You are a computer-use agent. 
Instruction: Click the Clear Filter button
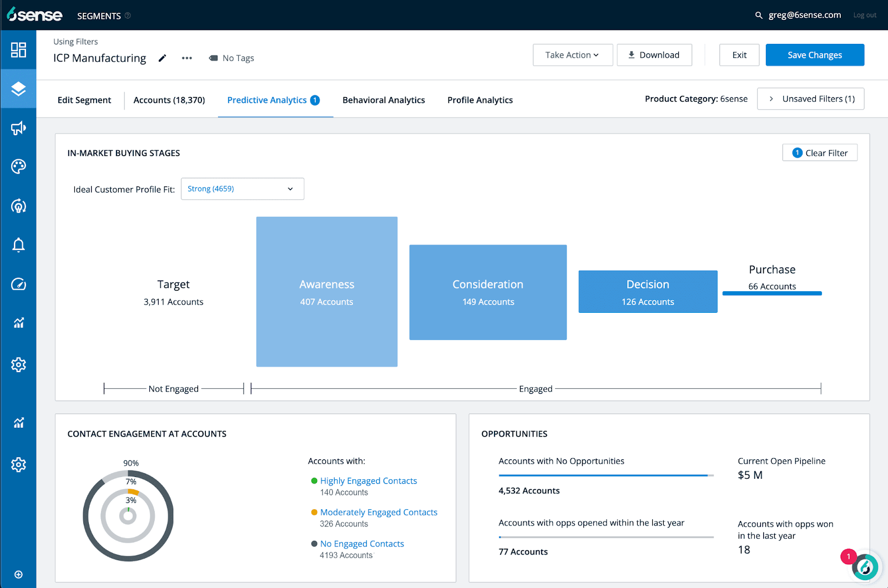coord(820,153)
